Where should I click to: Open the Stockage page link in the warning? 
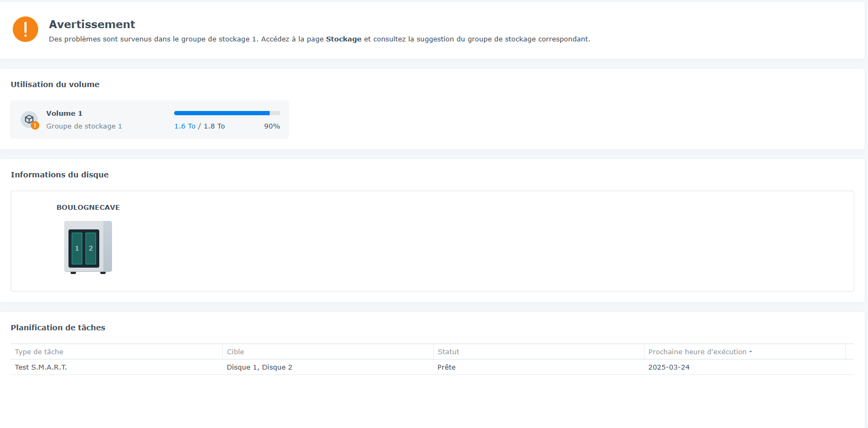coord(343,39)
